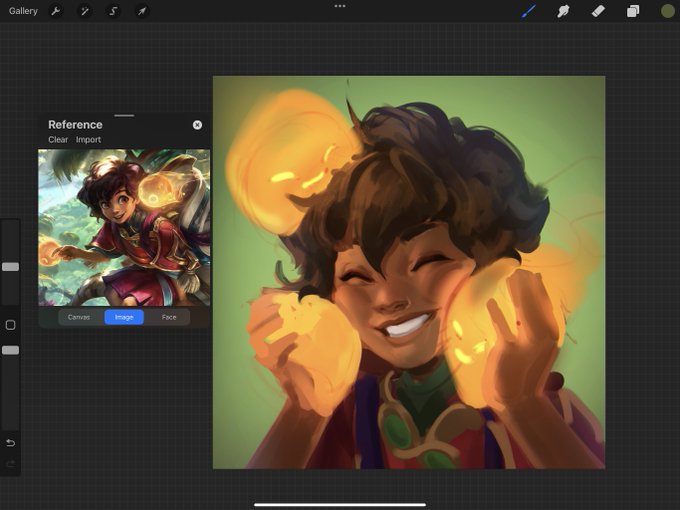Close the Reference panel
Viewport: 680px width, 510px height.
[197, 125]
